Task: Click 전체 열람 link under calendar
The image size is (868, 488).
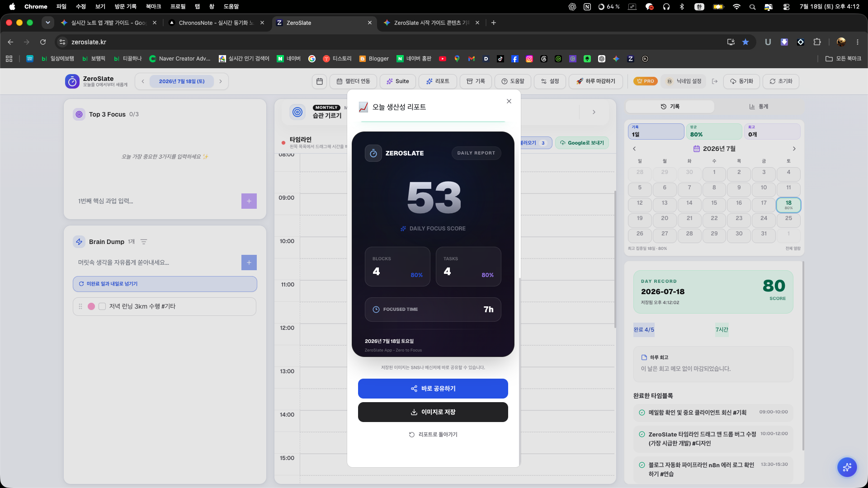Action: click(x=793, y=249)
